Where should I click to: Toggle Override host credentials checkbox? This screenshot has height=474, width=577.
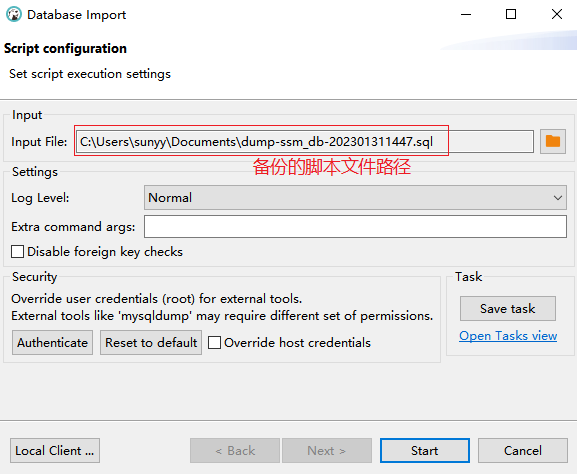click(x=214, y=343)
